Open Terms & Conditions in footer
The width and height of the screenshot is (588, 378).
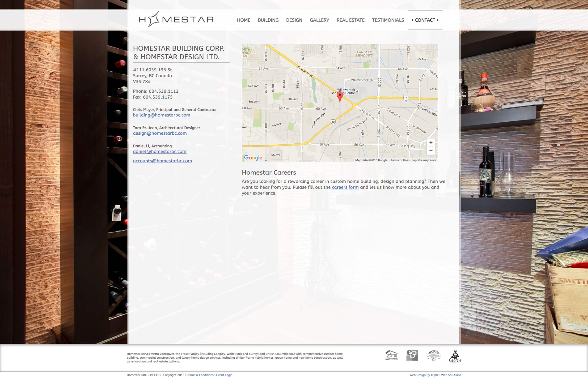point(200,375)
